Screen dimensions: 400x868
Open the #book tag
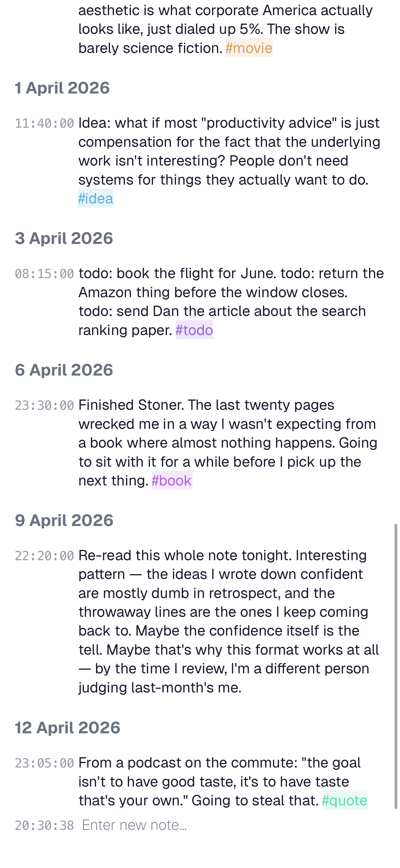(172, 481)
